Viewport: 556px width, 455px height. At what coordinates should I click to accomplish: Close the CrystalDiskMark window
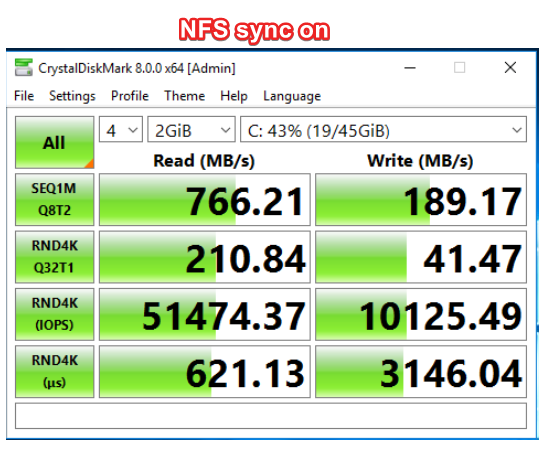tap(510, 67)
